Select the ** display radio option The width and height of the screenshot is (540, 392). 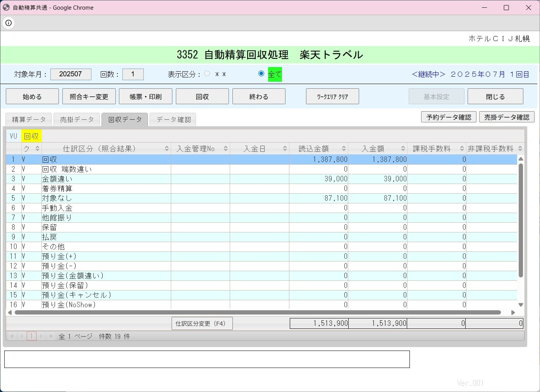click(207, 74)
